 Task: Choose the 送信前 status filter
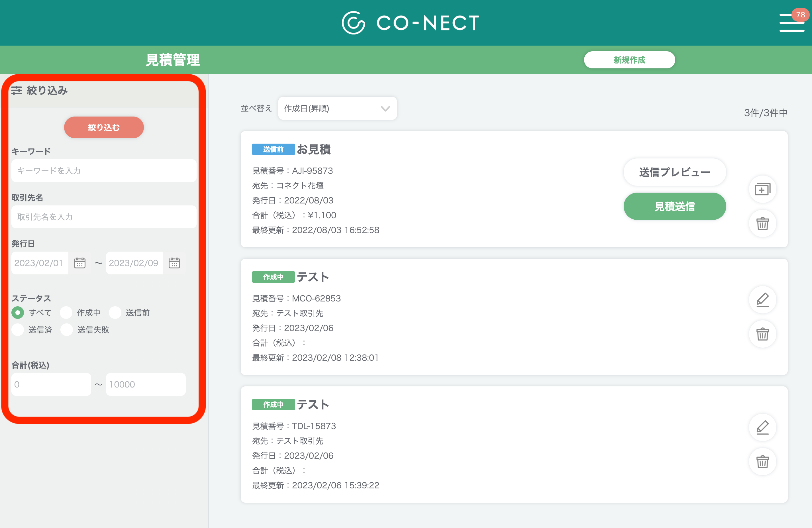(x=115, y=313)
